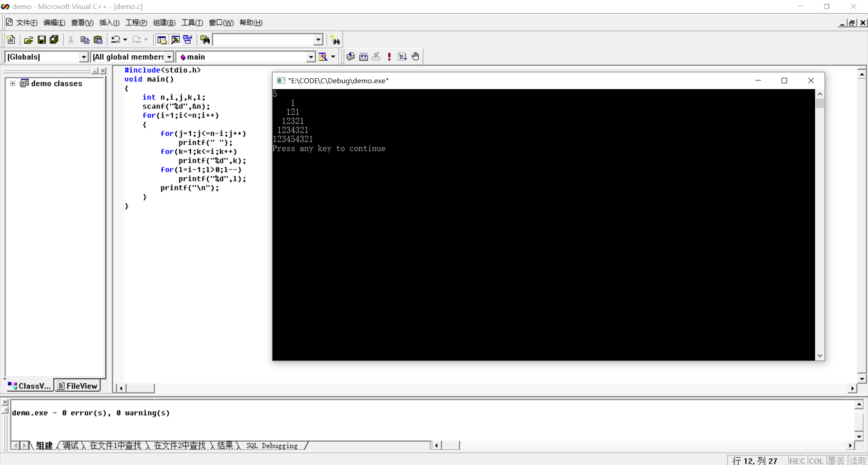Create a new text file with toolbar icon
Screen dimensions: 868x465
11,40
